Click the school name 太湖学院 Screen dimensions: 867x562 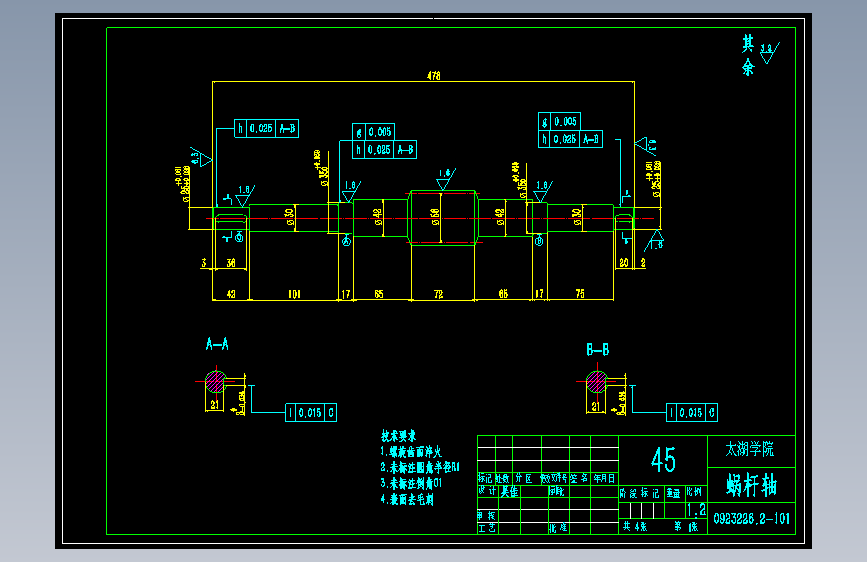(750, 449)
